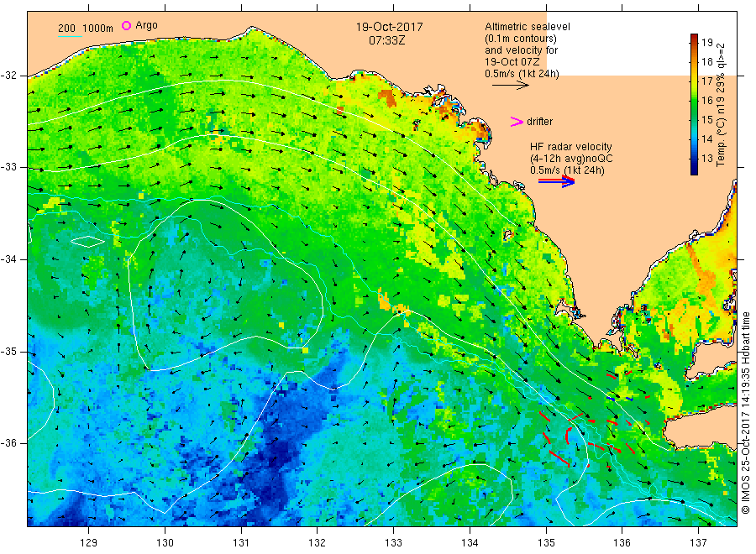Click the 16 label on temperature scale

tap(706, 100)
